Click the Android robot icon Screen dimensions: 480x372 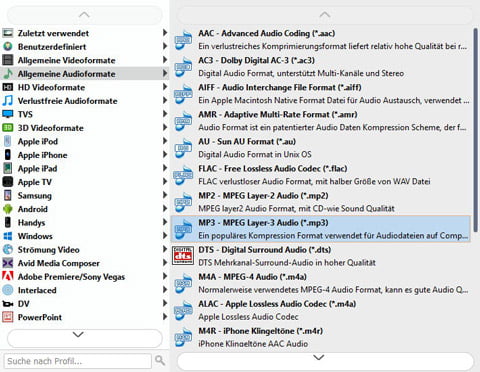8,209
